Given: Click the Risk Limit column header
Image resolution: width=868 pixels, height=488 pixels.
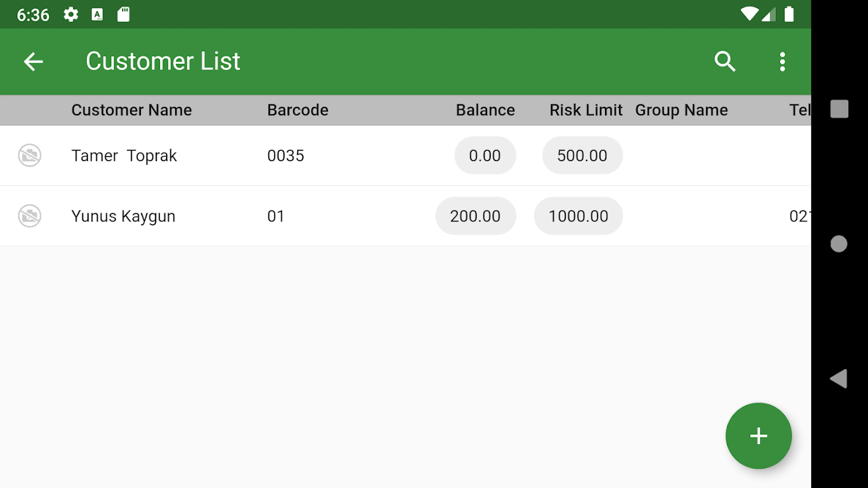Looking at the screenshot, I should pos(585,110).
